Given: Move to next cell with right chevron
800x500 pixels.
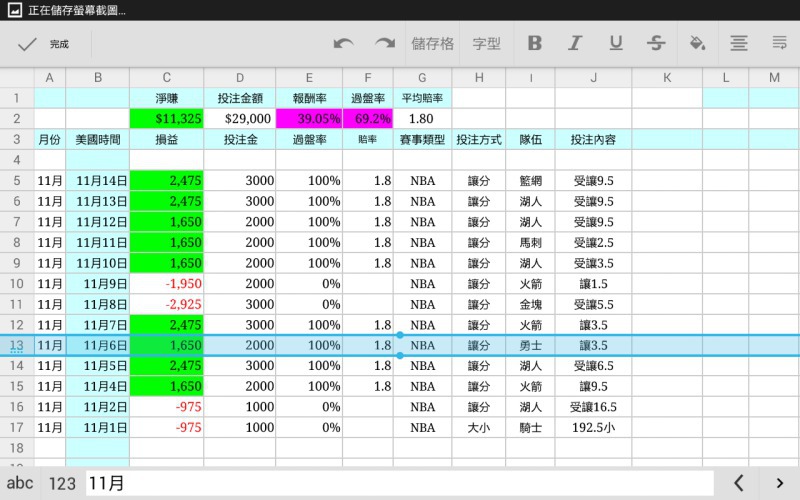Looking at the screenshot, I should [779, 483].
